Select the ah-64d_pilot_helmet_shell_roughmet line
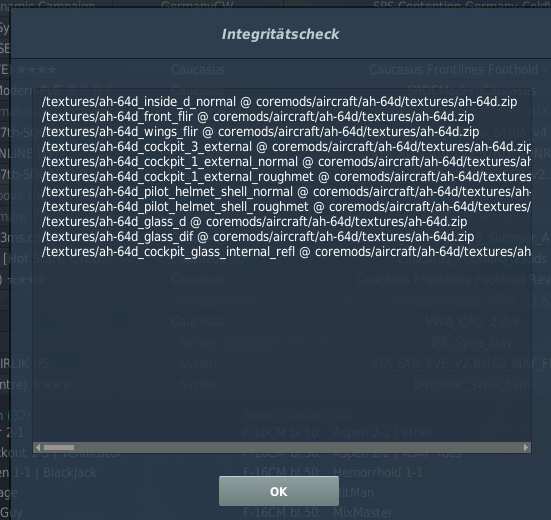 (286, 207)
